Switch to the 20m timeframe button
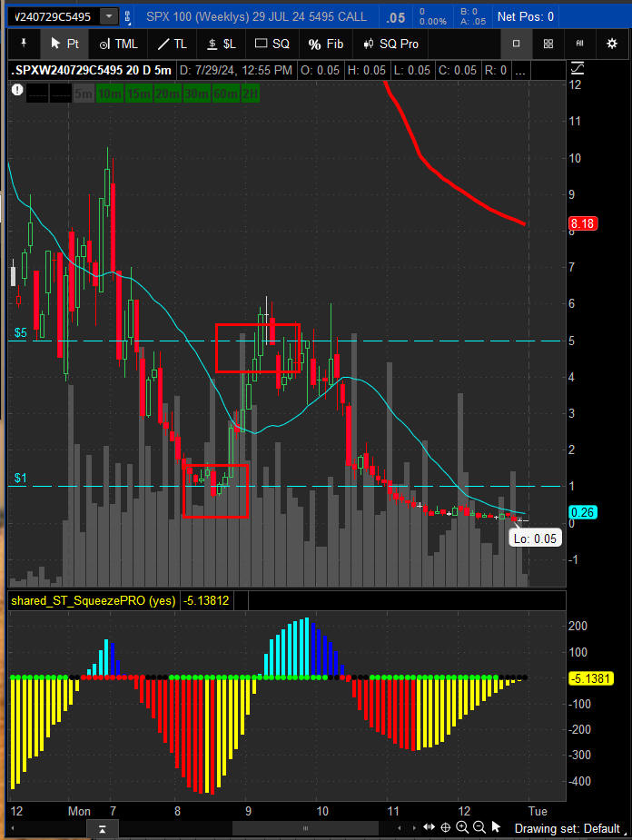This screenshot has width=632, height=840. coord(167,94)
